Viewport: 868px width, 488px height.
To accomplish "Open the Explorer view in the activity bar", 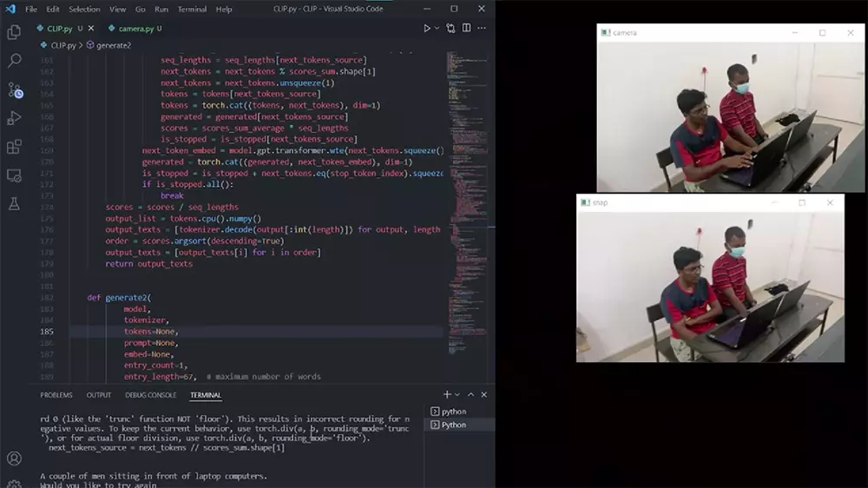I will point(14,33).
